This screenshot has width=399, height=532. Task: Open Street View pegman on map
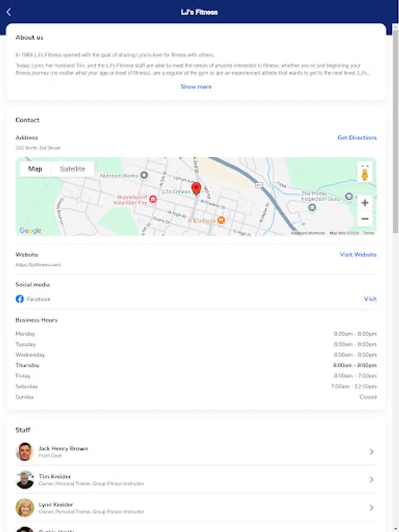(365, 174)
